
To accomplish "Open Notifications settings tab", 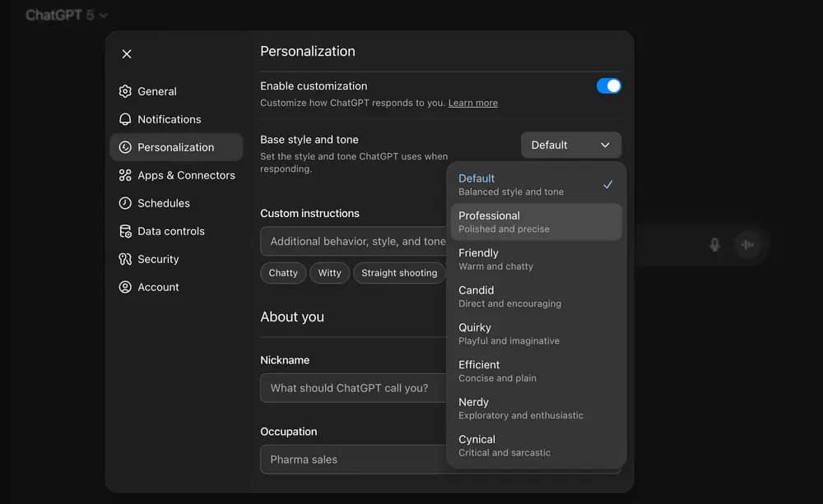I will coord(176,119).
